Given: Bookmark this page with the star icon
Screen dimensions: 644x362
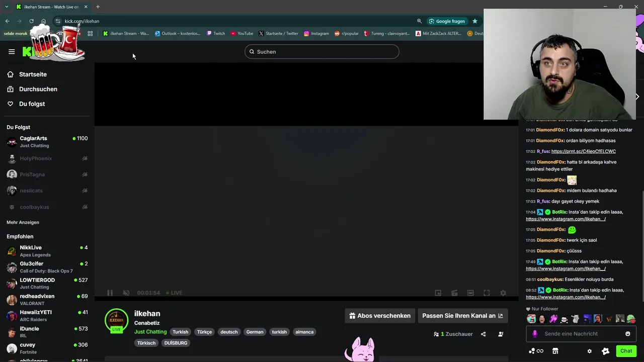Looking at the screenshot, I should tap(474, 21).
